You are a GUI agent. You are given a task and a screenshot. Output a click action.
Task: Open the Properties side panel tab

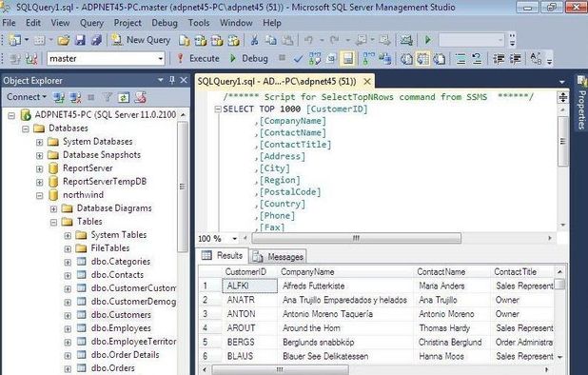pyautogui.click(x=581, y=104)
